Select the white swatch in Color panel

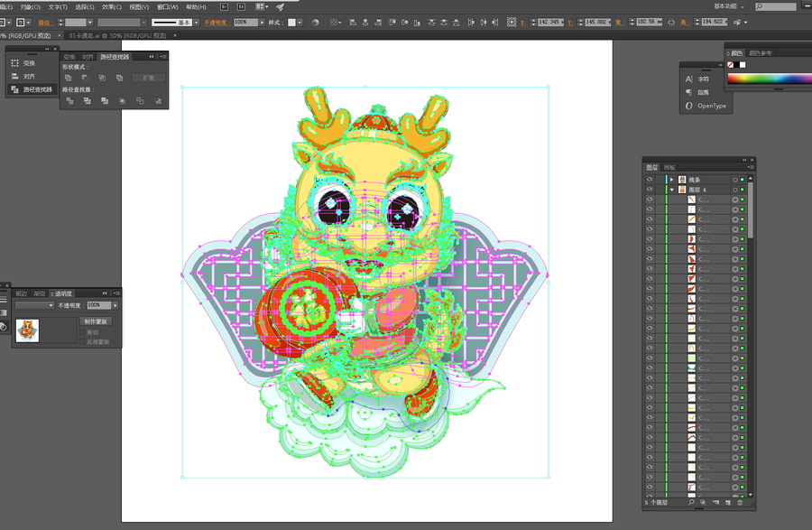tap(743, 65)
